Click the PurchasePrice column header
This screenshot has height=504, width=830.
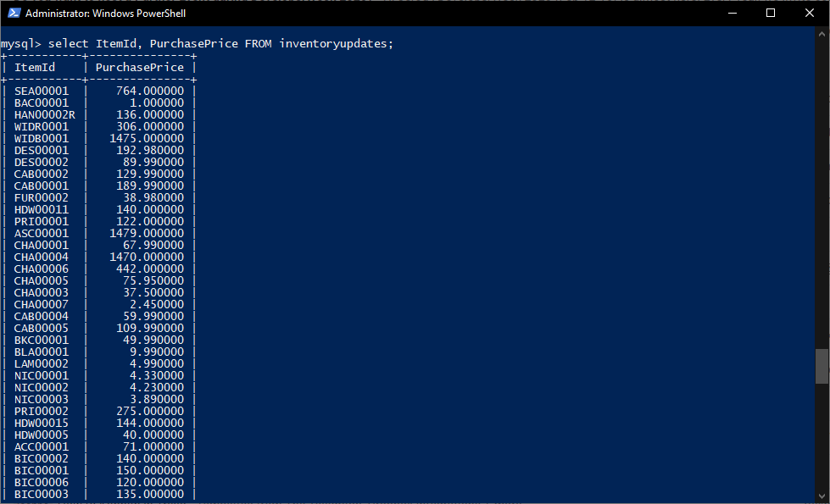pos(139,67)
